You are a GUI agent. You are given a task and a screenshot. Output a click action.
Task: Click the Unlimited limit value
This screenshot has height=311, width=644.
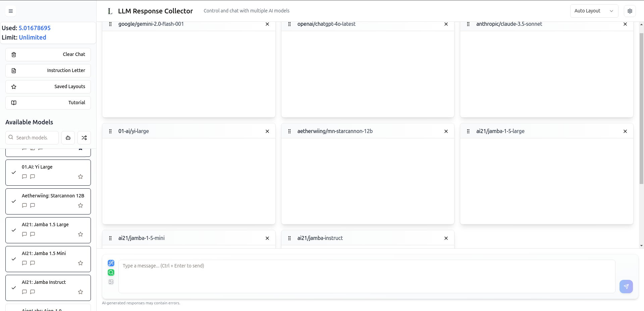pyautogui.click(x=33, y=38)
